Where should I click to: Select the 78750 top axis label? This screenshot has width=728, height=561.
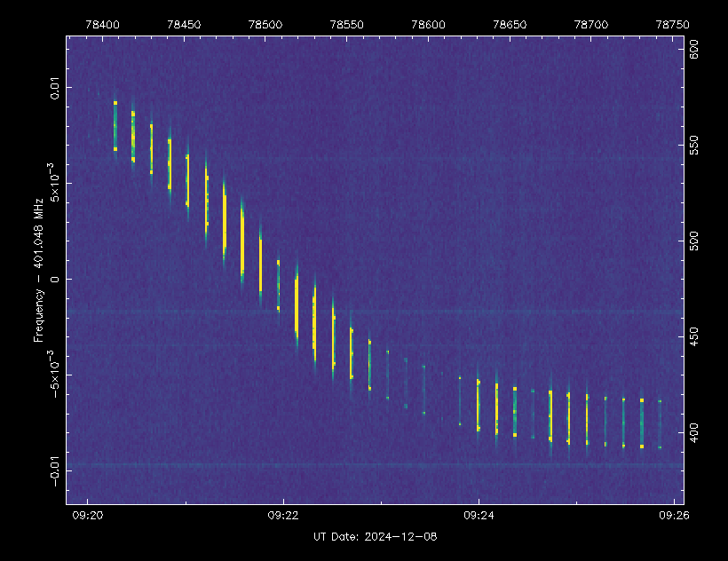point(671,26)
